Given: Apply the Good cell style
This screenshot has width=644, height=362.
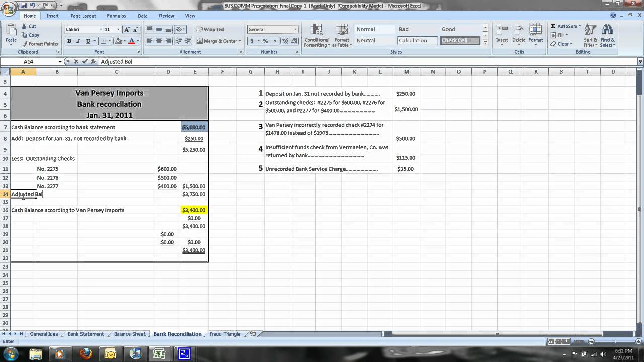Looking at the screenshot, I should [460, 29].
